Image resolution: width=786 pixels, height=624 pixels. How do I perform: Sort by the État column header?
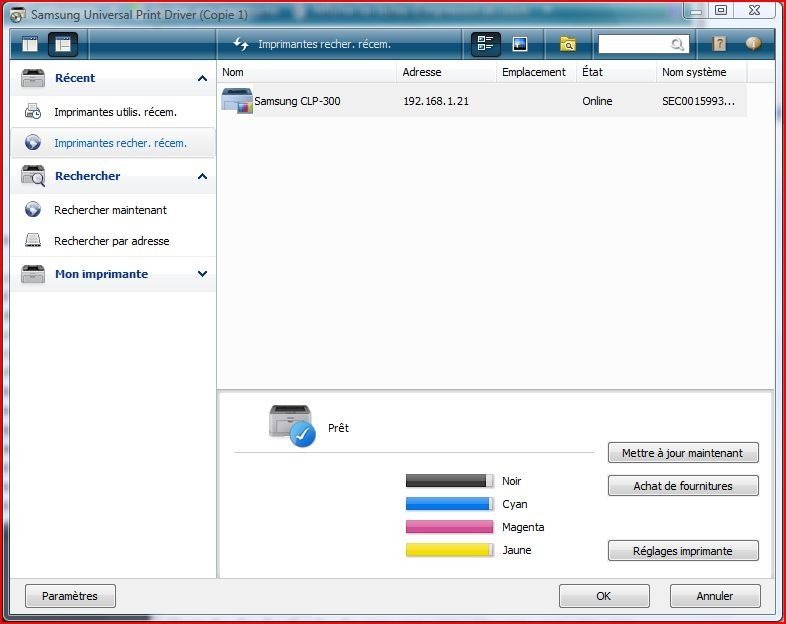point(617,72)
